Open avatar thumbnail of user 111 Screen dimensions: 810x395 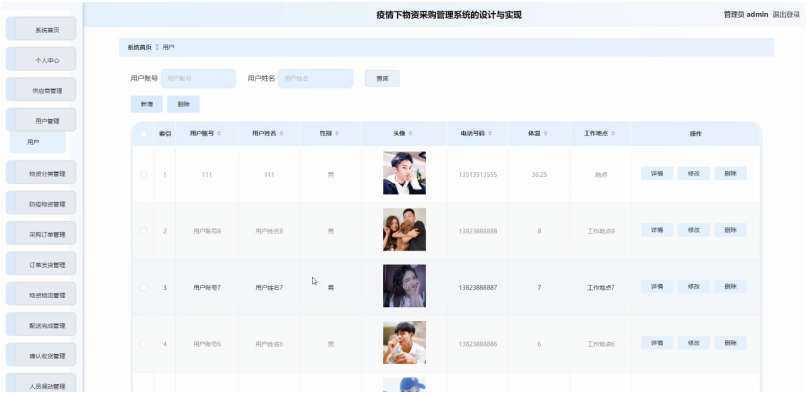coord(404,173)
